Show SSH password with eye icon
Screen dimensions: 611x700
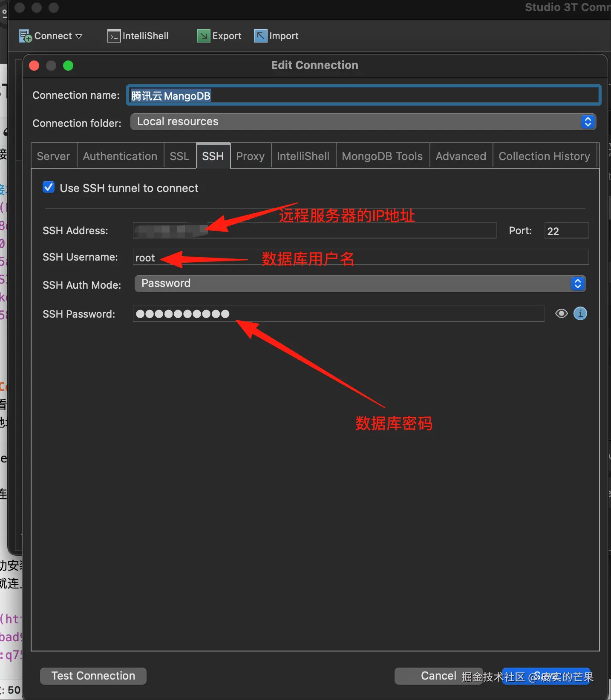[562, 314]
